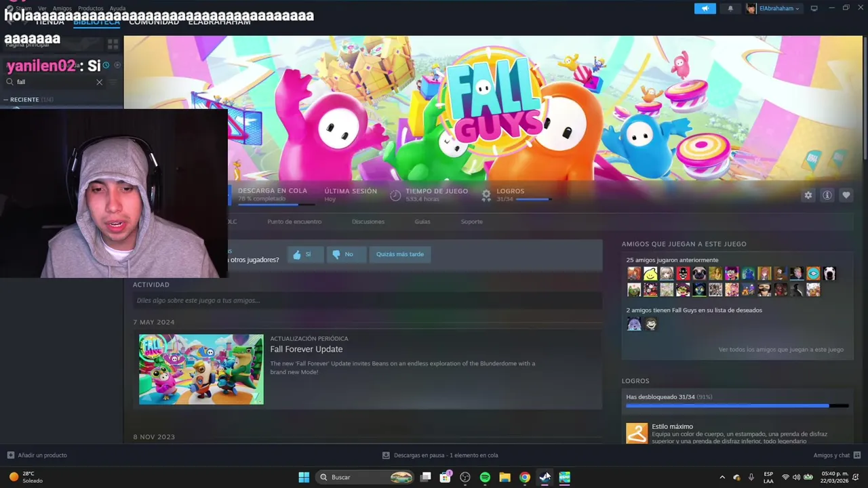868x488 pixels.
Task: Open the ElAbrahaham account dropdown
Action: point(773,8)
